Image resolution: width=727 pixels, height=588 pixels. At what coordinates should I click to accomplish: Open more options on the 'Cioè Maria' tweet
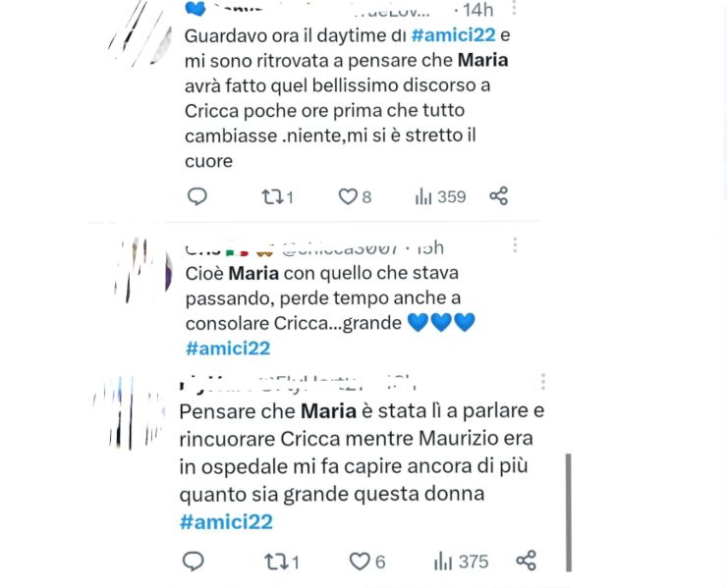click(x=514, y=245)
